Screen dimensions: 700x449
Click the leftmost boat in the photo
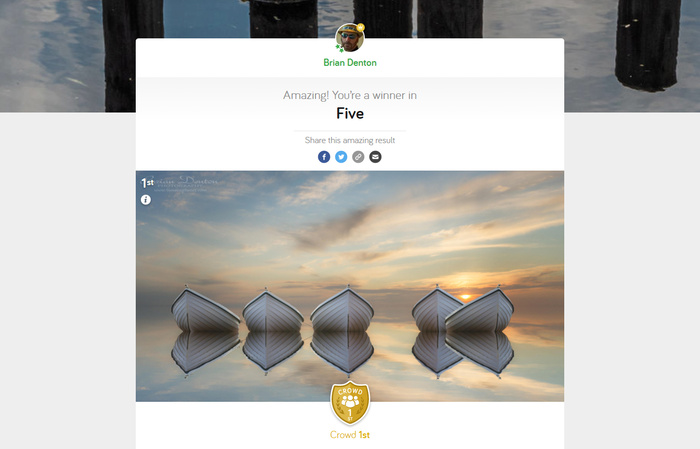(204, 310)
